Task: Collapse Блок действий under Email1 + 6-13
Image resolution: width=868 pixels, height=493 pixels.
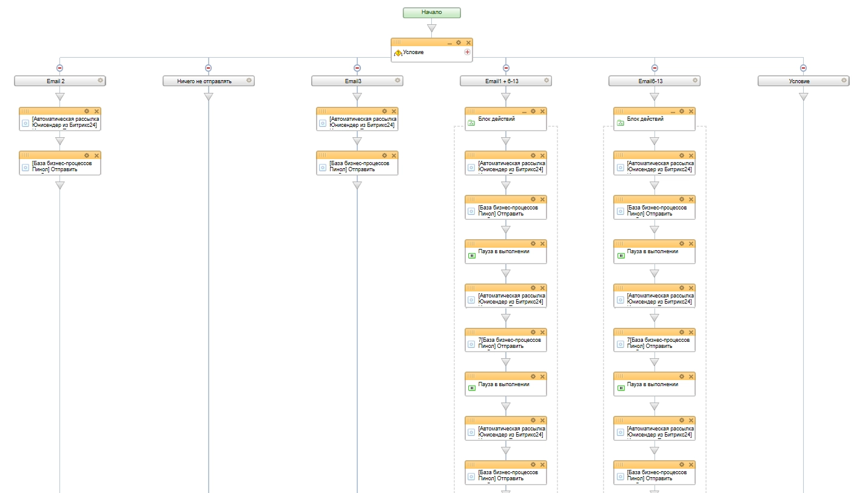Action: pyautogui.click(x=523, y=111)
